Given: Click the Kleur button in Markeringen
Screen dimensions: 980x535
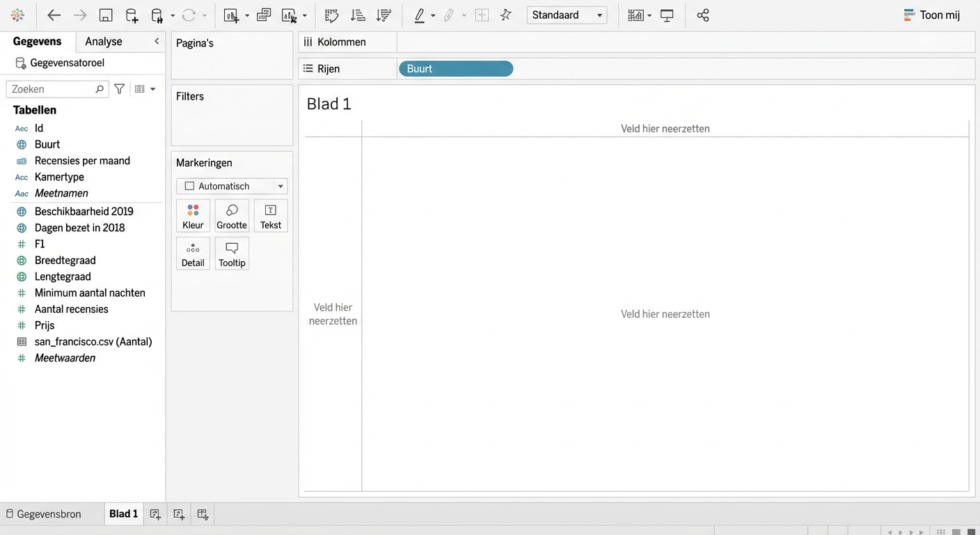Looking at the screenshot, I should (x=193, y=216).
